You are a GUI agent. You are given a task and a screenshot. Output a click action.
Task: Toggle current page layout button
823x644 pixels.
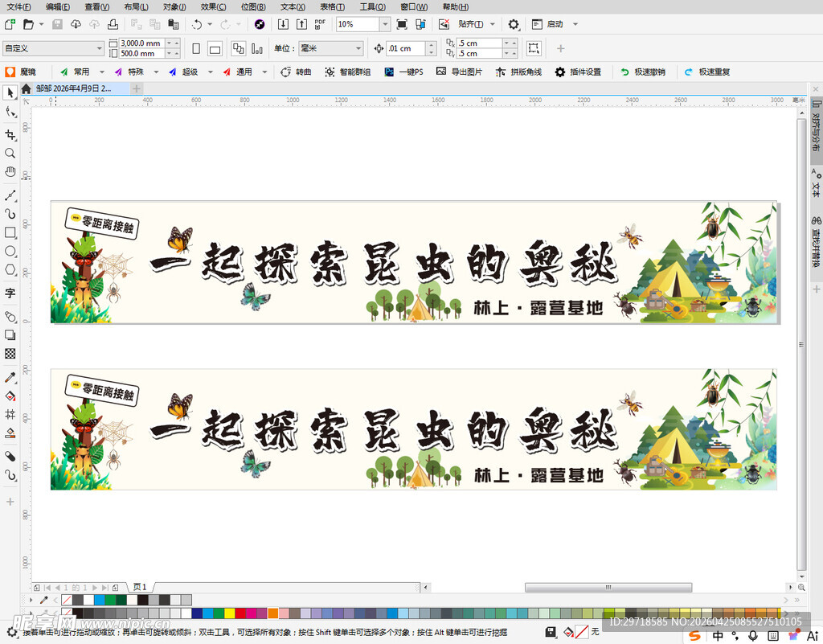pos(257,49)
